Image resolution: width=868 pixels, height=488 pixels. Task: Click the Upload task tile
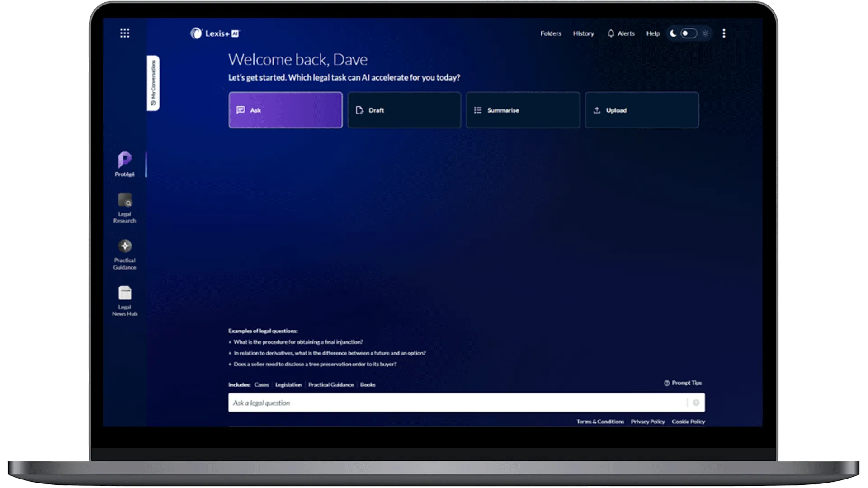coord(642,110)
